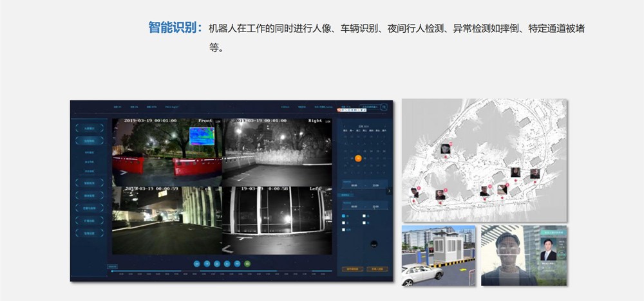Screen dimensions: 644x301
Task: Click the right orange-outlined bottom button
Action: [x=377, y=269]
